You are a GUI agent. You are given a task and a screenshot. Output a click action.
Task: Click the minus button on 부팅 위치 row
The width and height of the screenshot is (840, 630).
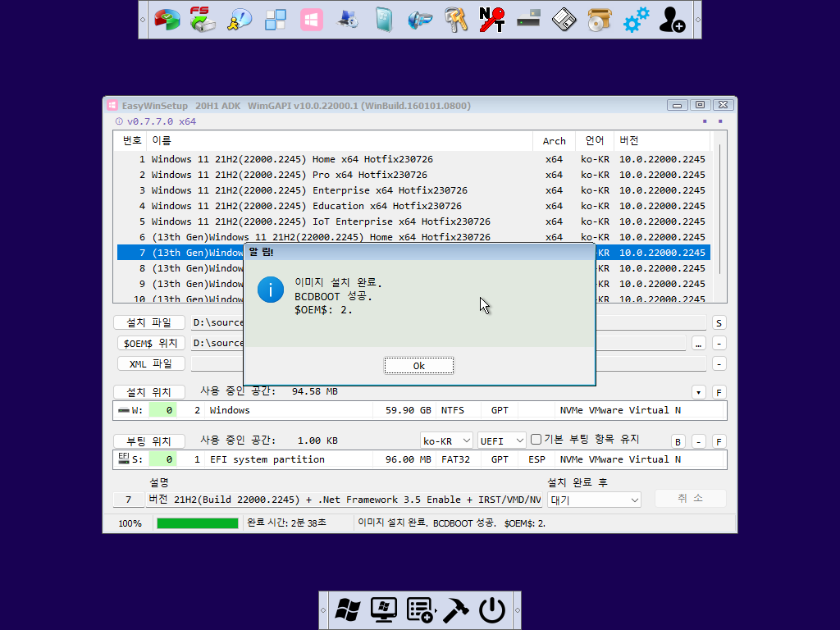[699, 442]
